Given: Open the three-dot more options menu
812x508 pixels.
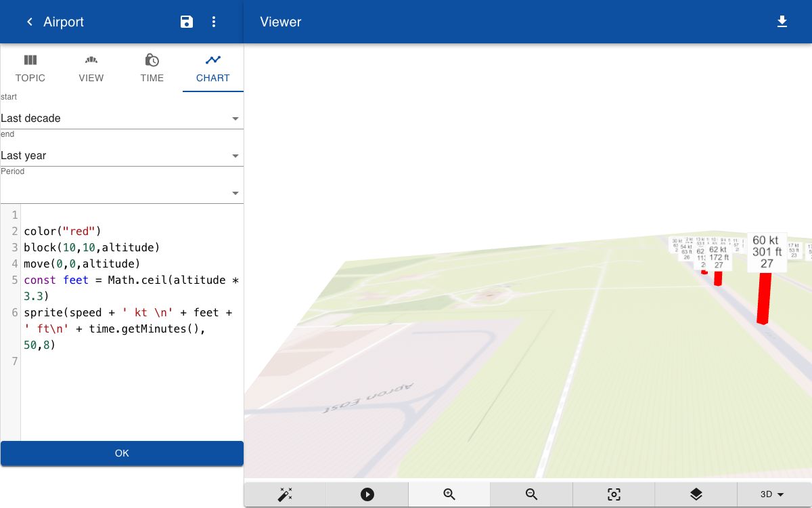Looking at the screenshot, I should [214, 22].
